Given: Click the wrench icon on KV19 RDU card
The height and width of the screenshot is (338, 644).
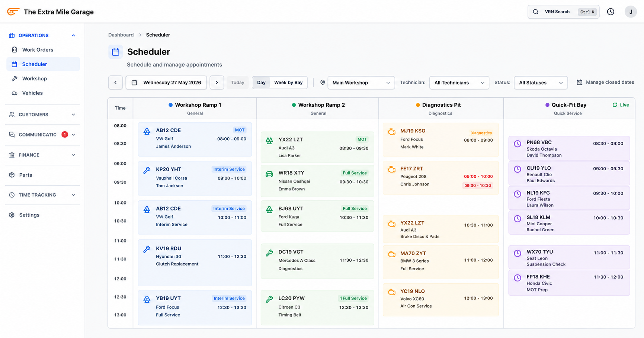Looking at the screenshot, I should [x=147, y=249].
